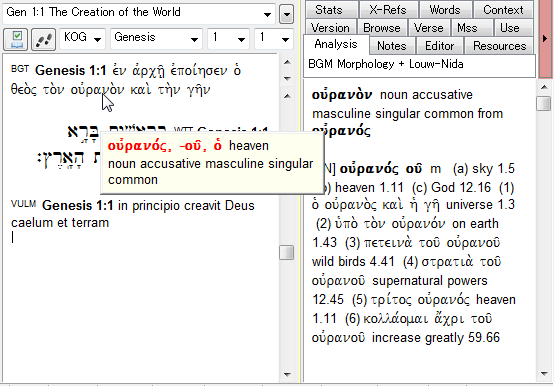
Task: Click scroll-down arrow below verse pane up arrow
Action: tap(287, 78)
